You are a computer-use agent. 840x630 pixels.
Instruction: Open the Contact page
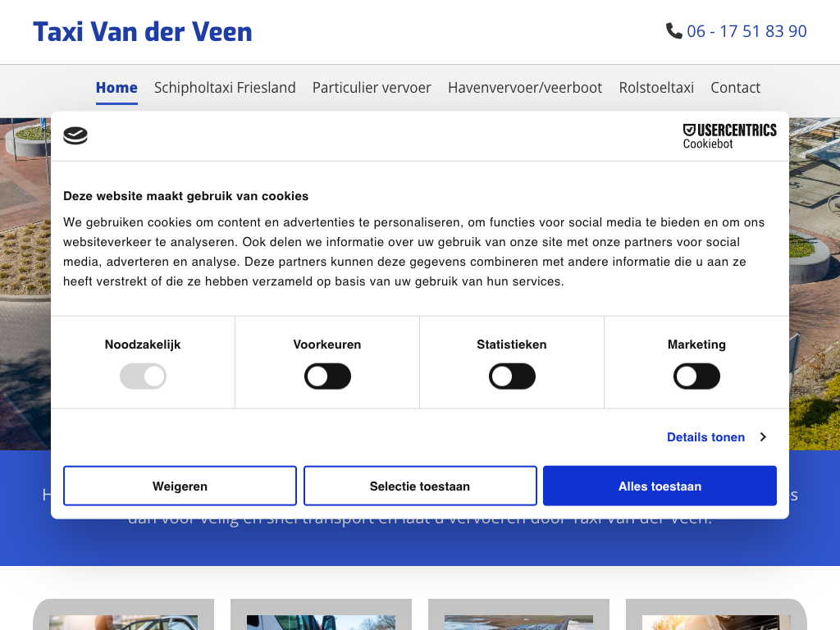coord(735,88)
